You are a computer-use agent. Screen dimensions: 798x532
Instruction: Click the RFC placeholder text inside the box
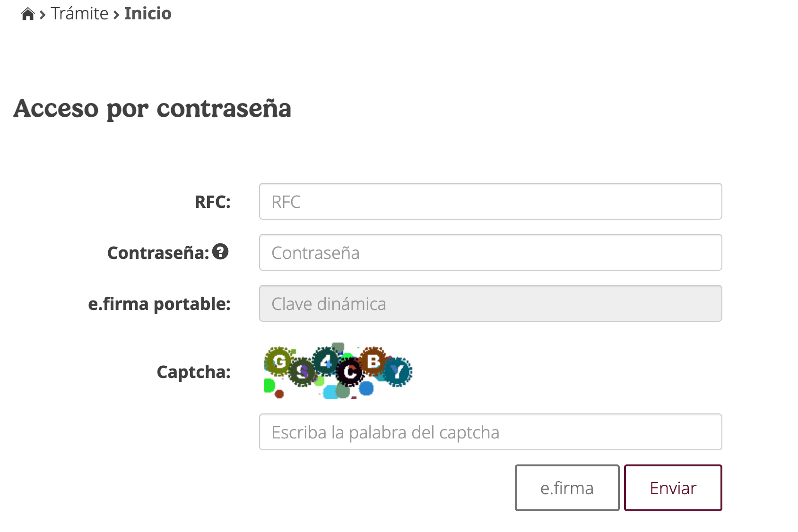click(286, 202)
